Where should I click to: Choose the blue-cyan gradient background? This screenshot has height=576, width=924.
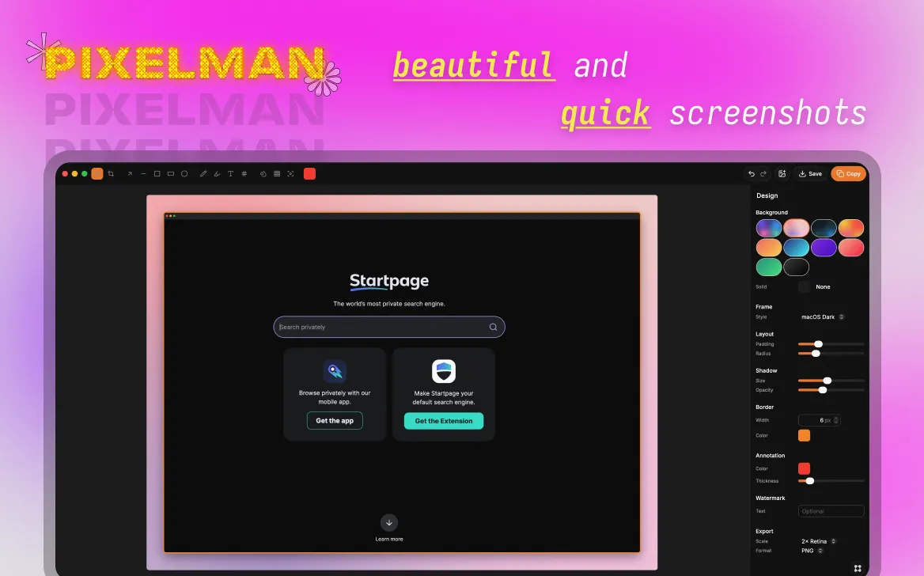(x=796, y=248)
